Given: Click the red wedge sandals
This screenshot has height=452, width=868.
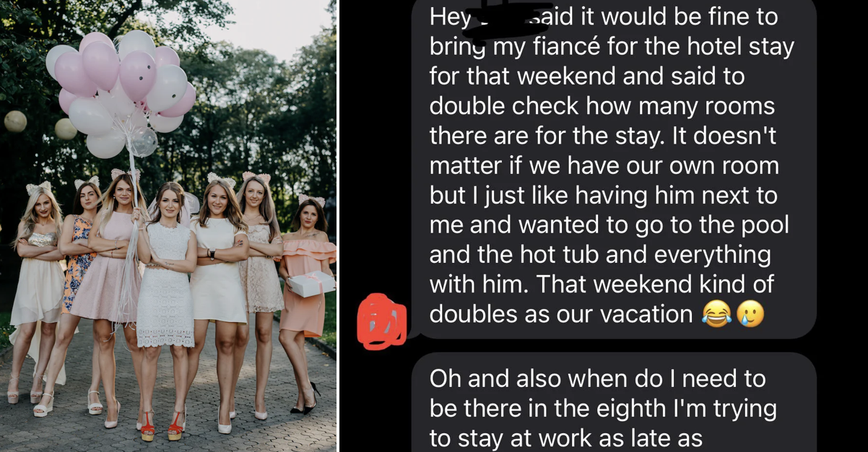Looking at the screenshot, I should [162, 426].
